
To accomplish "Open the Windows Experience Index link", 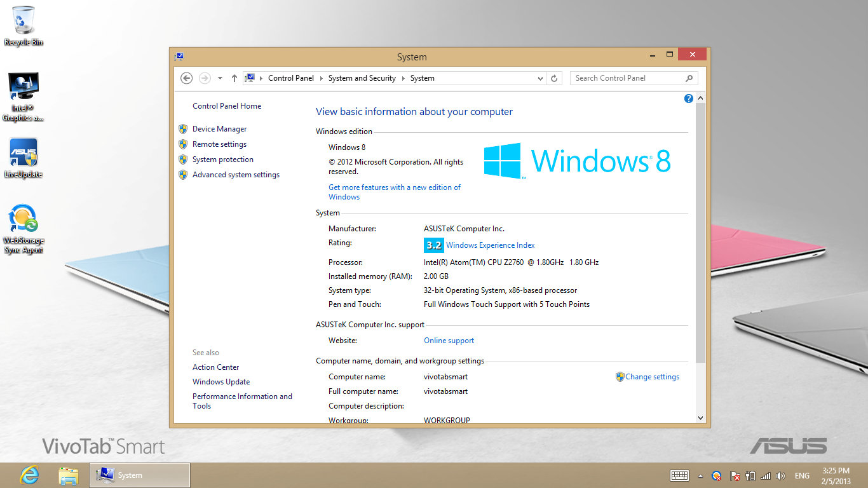I will [491, 245].
